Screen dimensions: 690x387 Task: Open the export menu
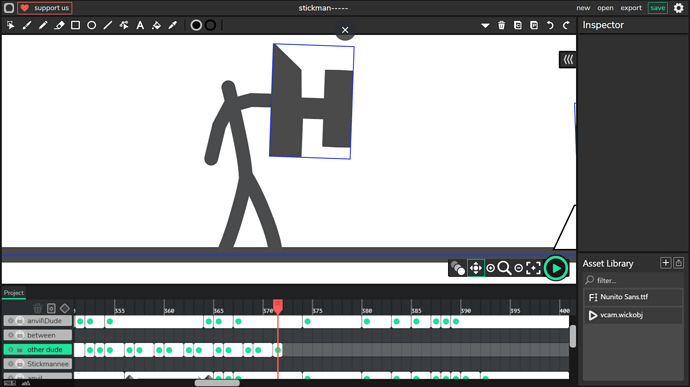(631, 8)
